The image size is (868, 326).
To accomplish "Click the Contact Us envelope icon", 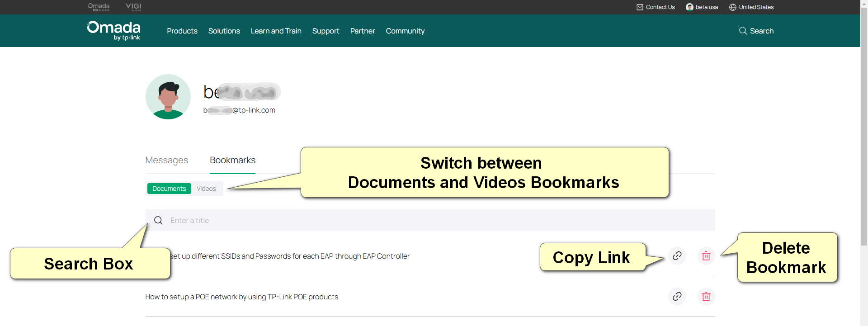I will coord(640,7).
